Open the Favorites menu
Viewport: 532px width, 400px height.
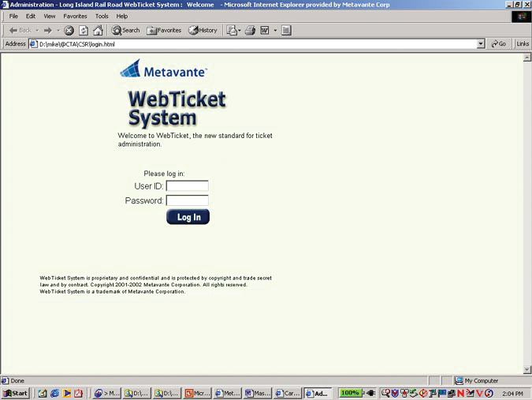click(75, 16)
